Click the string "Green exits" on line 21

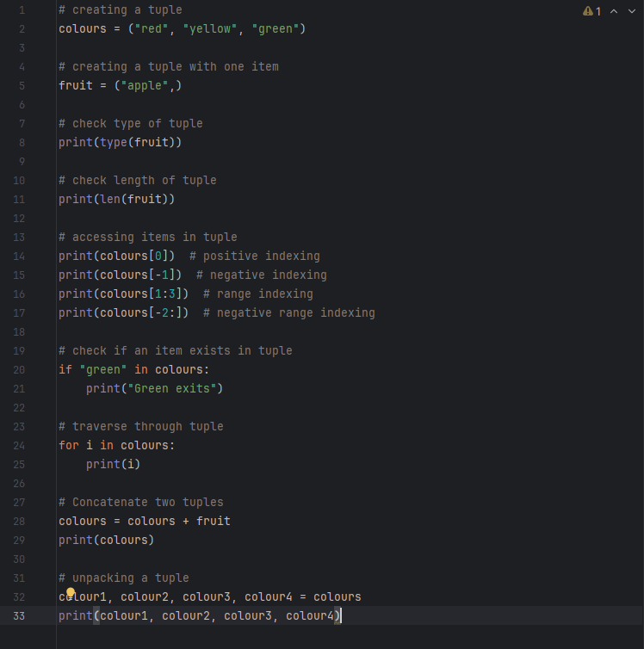coord(171,389)
